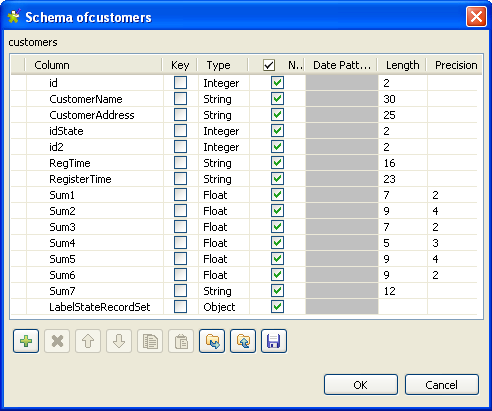
Task: Open Type cell for Sum1 Float
Action: (x=224, y=195)
